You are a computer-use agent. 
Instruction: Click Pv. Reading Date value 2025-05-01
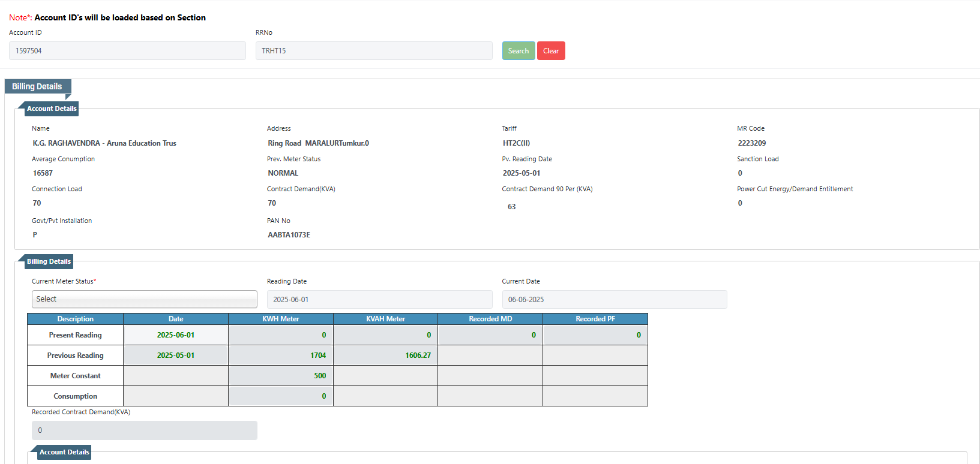point(522,173)
